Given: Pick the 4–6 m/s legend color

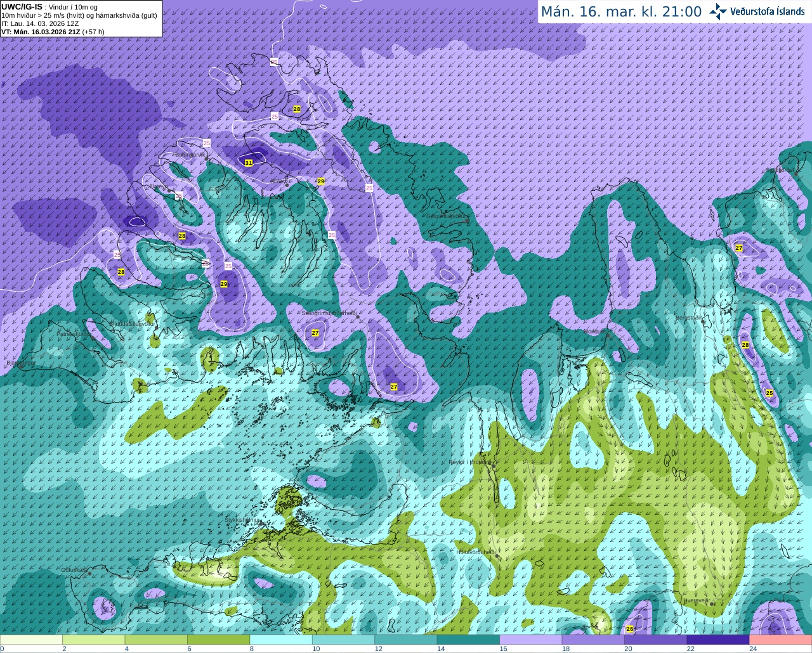Looking at the screenshot, I should 156,640.
